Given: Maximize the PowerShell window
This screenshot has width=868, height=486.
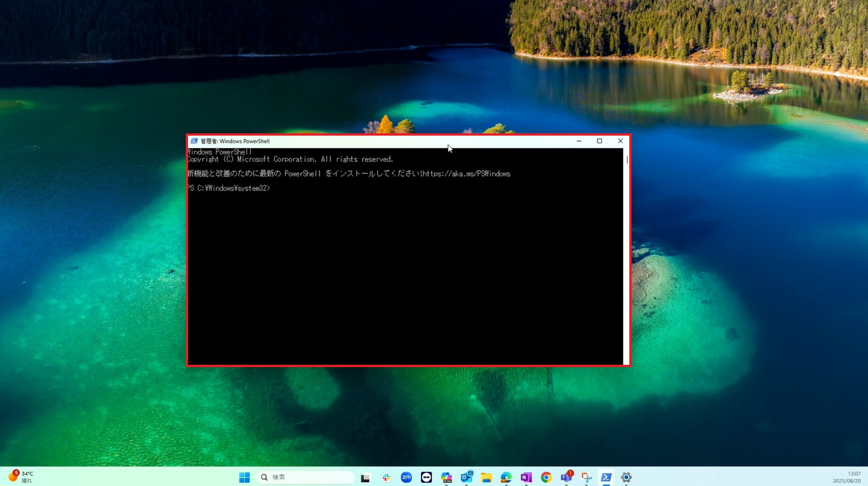Looking at the screenshot, I should coord(599,141).
